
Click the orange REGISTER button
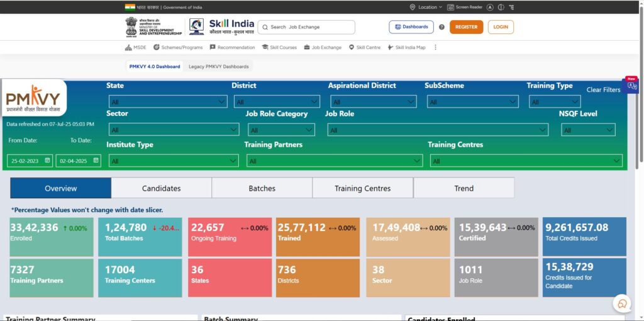click(466, 27)
